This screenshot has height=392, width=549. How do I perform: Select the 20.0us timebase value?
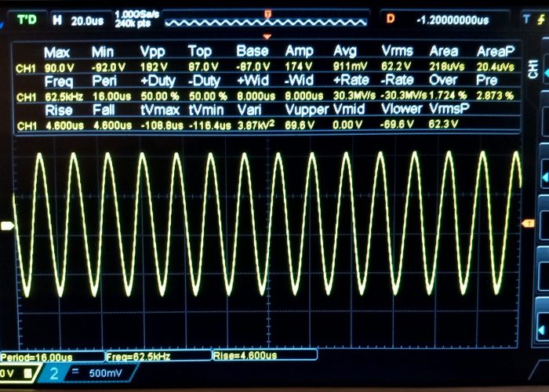point(87,21)
